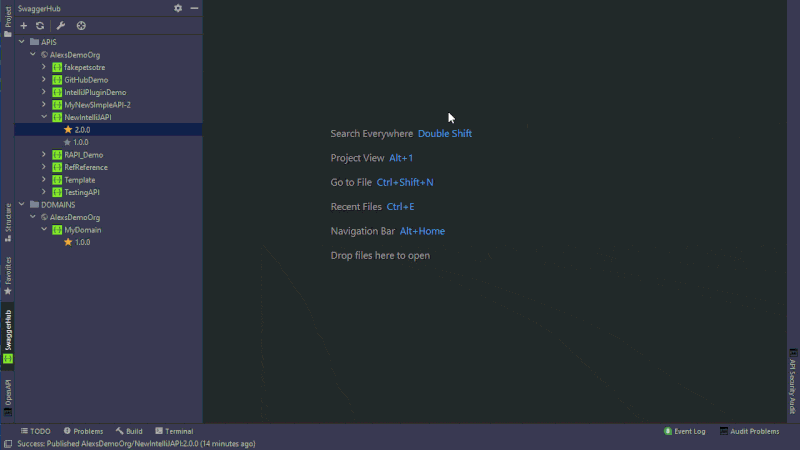Open the Build tool window
This screenshot has width=800, height=450.
point(129,431)
